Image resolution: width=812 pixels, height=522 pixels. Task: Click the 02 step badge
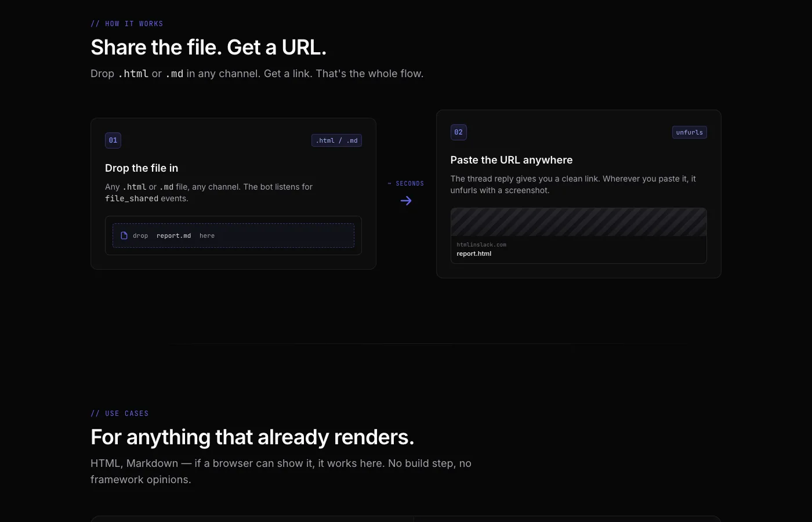[x=459, y=132]
